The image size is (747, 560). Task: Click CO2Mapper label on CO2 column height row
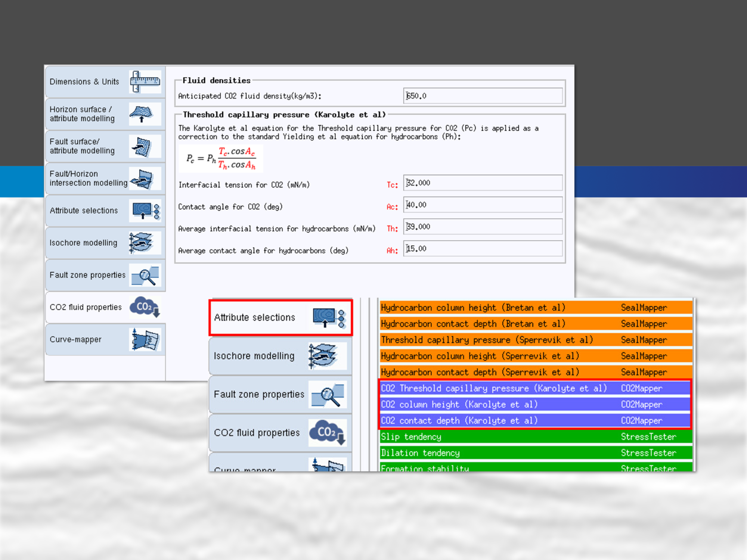tap(641, 405)
